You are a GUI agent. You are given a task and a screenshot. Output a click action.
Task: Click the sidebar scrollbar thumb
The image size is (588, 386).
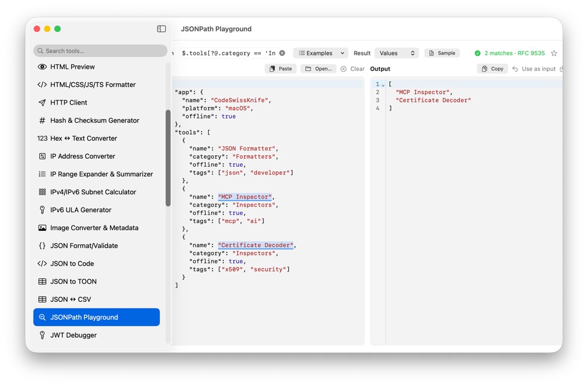(168, 158)
